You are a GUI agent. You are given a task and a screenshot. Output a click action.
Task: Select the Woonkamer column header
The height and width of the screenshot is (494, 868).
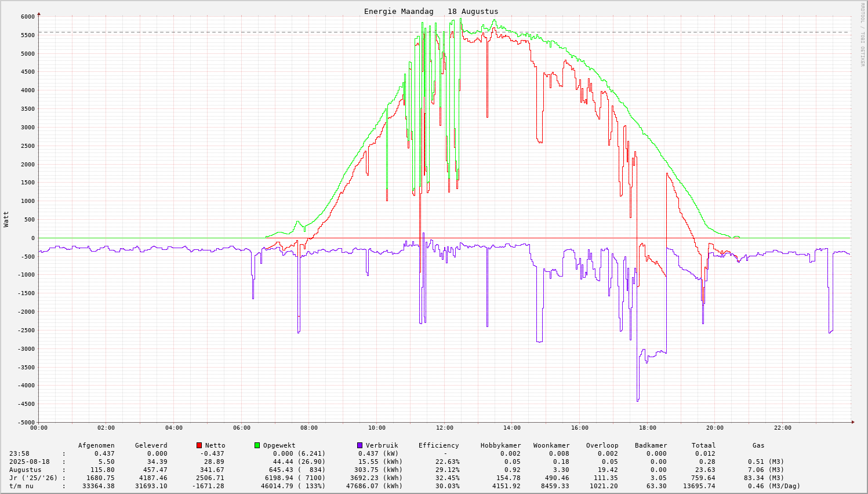pyautogui.click(x=551, y=445)
